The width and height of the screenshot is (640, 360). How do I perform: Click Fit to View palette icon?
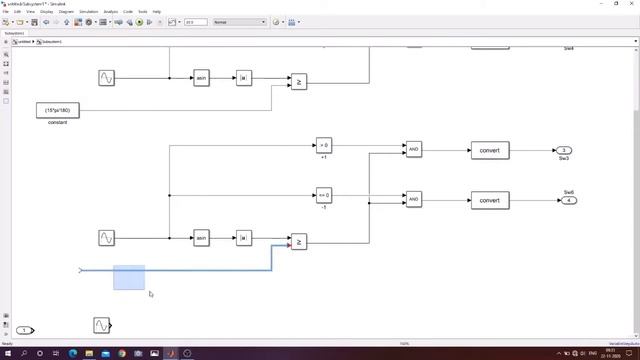point(6,64)
